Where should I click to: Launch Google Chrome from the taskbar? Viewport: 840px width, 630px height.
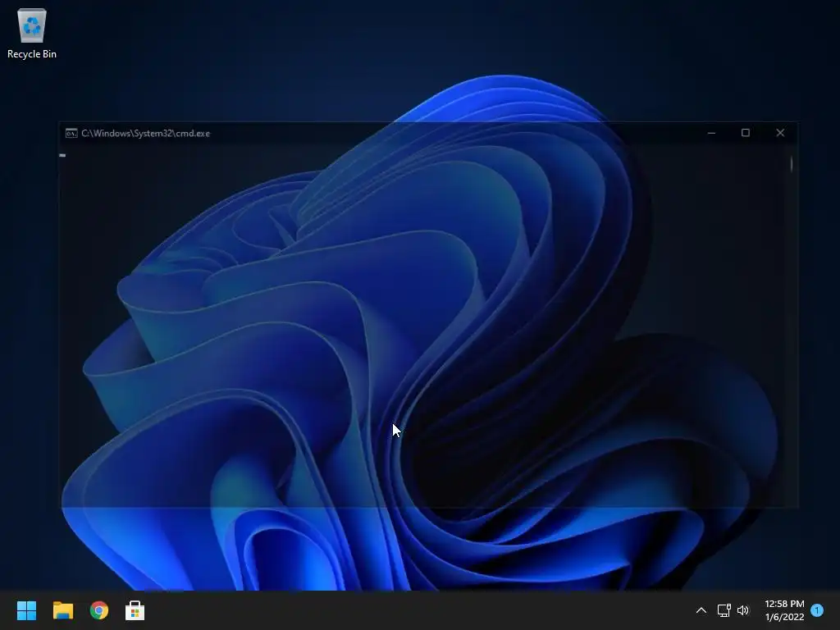(x=99, y=610)
